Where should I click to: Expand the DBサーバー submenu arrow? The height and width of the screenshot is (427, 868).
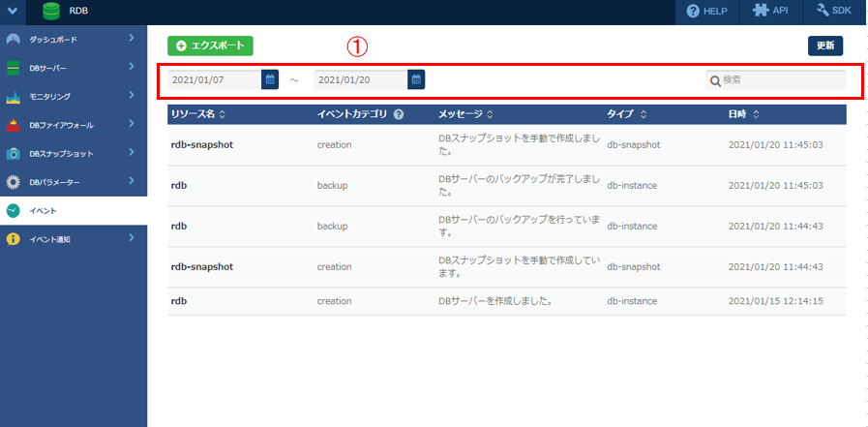click(x=131, y=68)
